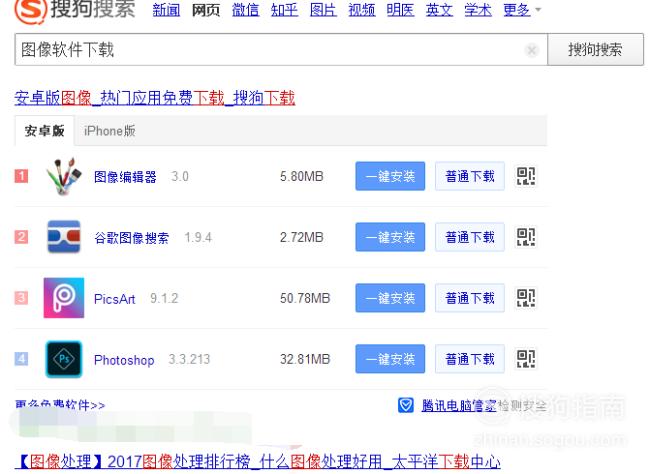
Task: Select the 安卓版 tab
Action: 44,131
